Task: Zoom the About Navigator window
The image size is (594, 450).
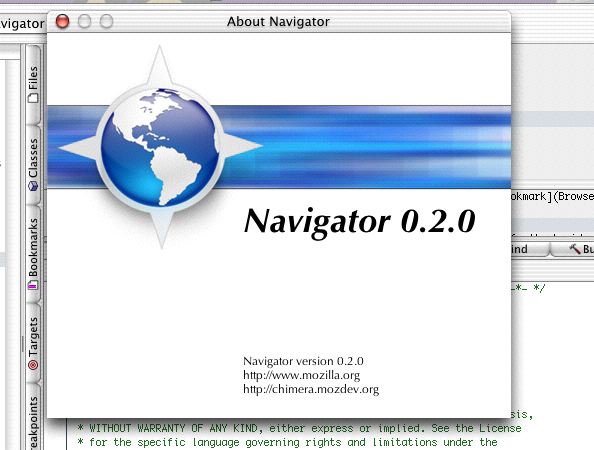Action: point(106,21)
